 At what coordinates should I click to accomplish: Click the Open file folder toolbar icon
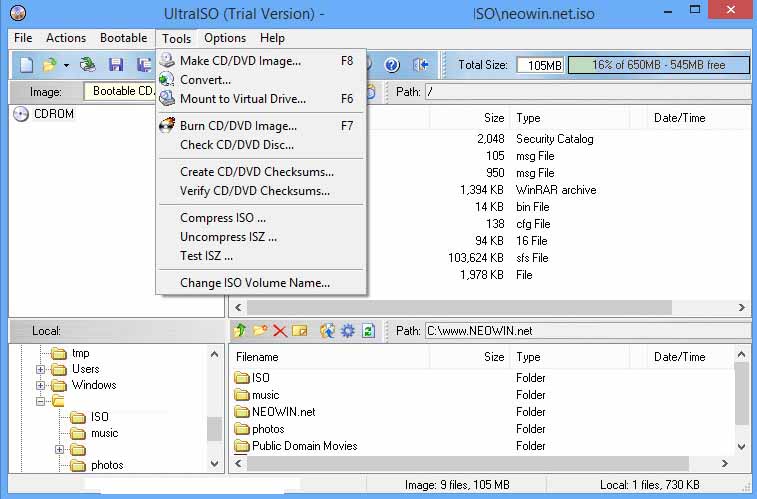49,65
